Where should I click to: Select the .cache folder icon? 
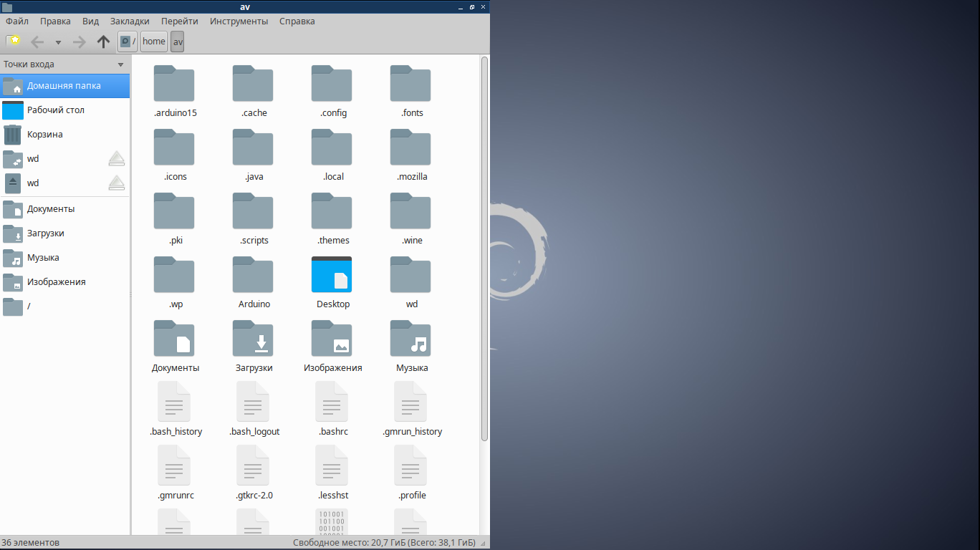pyautogui.click(x=253, y=84)
